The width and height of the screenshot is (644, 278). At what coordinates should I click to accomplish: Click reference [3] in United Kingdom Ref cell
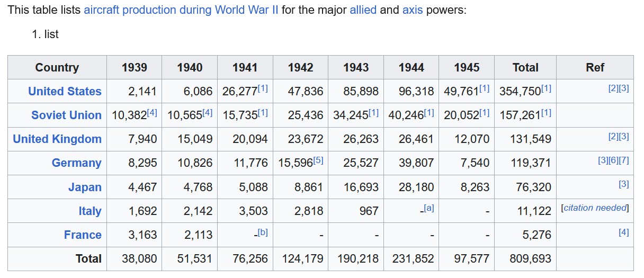pyautogui.click(x=624, y=136)
